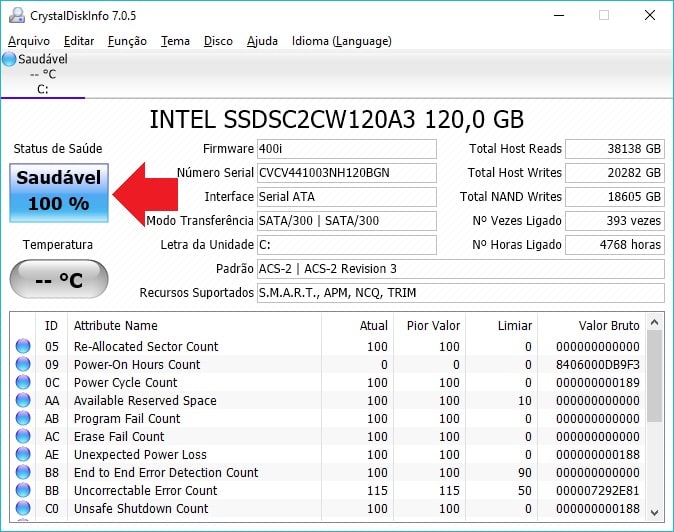Click the Valor Bruto column header
This screenshot has height=532, width=674.
(x=591, y=325)
